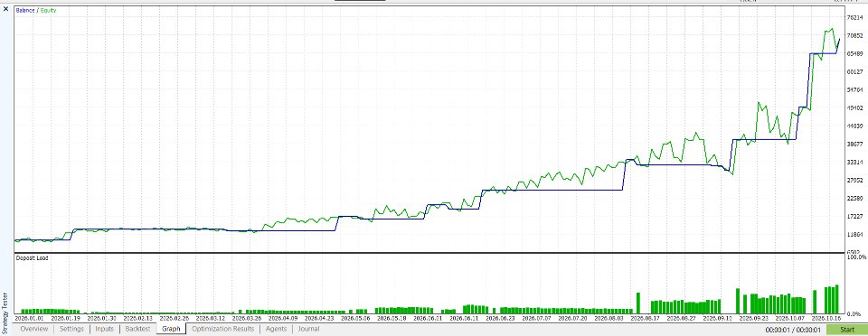The height and width of the screenshot is (336, 868).
Task: Go to the Backtest tab
Action: pyautogui.click(x=137, y=329)
